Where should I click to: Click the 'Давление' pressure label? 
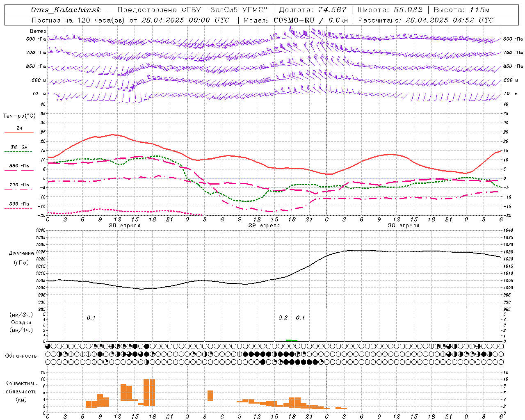coord(21,253)
